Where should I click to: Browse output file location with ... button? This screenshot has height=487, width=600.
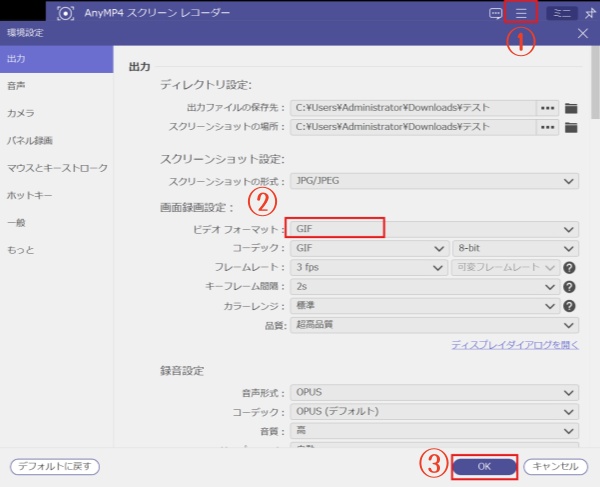[548, 108]
